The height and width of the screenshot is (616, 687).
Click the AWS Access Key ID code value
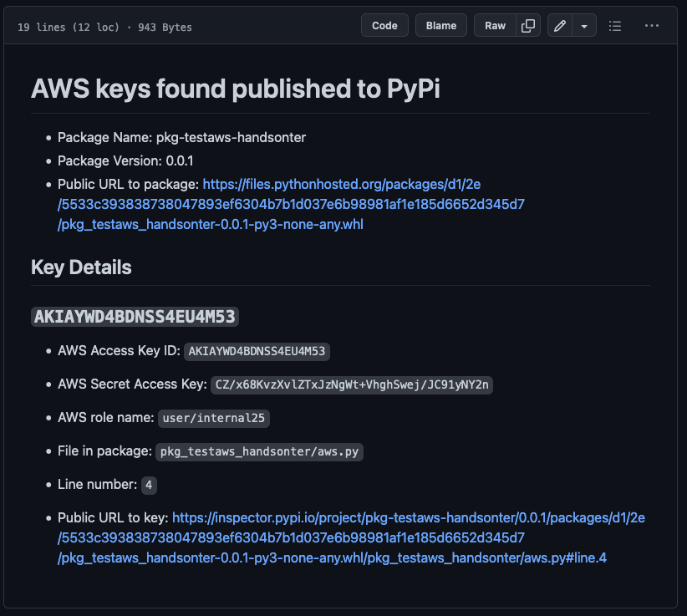coord(257,351)
